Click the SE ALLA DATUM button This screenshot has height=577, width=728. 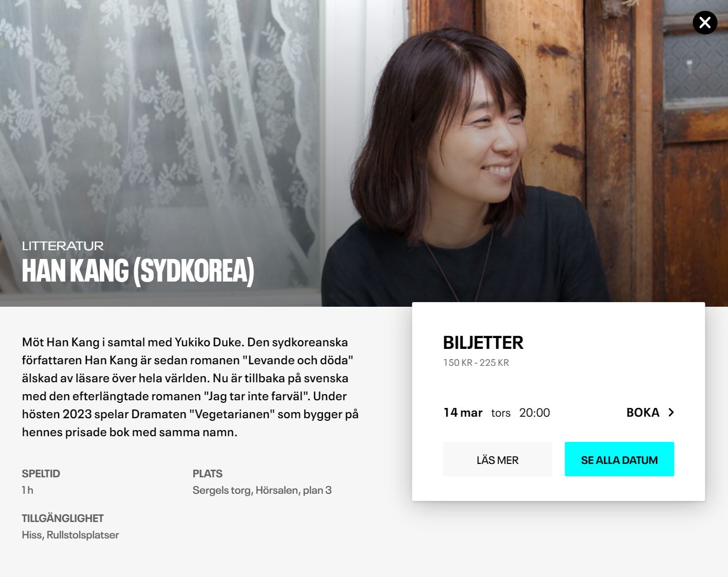pyautogui.click(x=619, y=459)
